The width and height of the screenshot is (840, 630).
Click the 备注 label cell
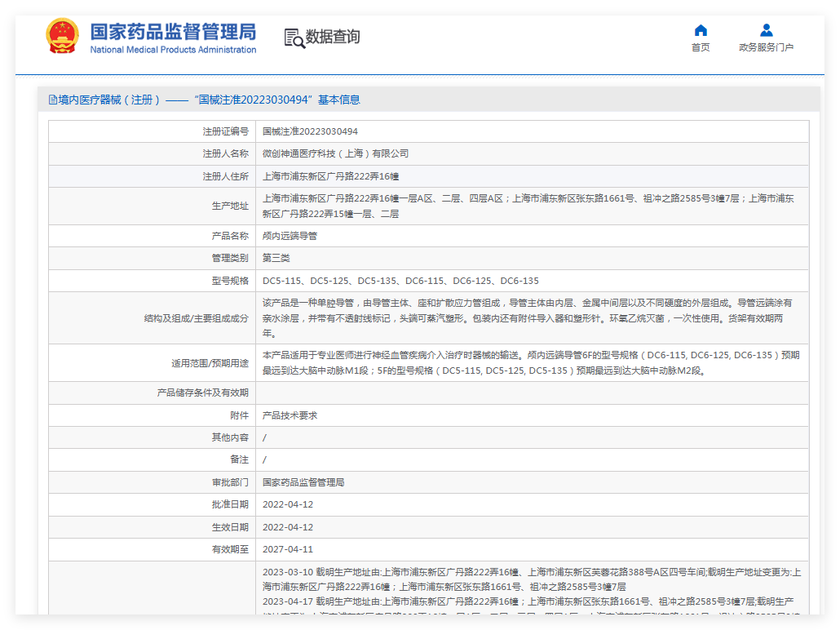[153, 460]
